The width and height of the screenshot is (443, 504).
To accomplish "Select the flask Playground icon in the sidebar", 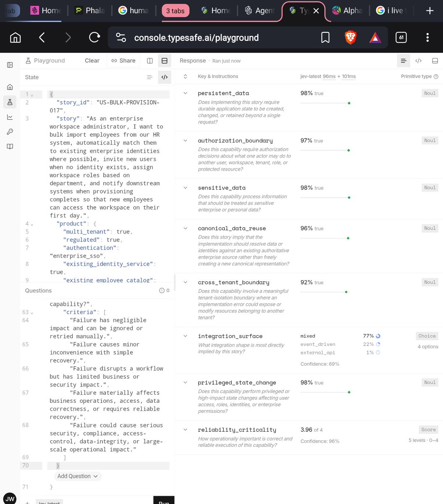I will click(x=10, y=102).
